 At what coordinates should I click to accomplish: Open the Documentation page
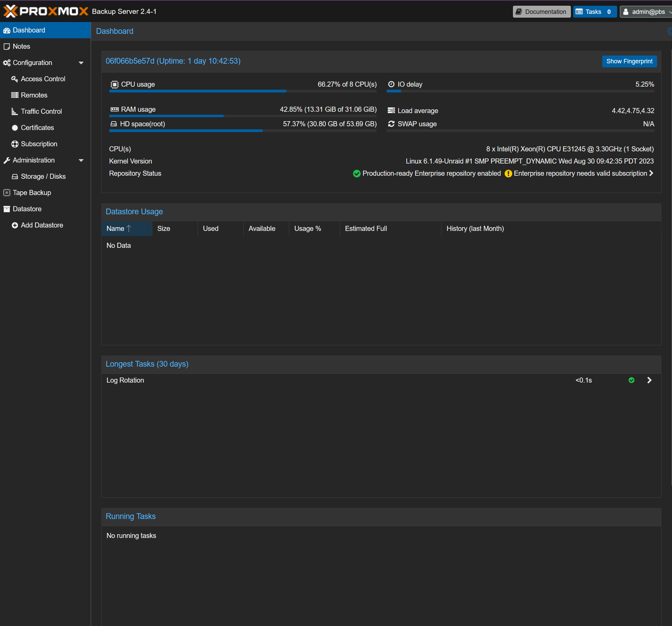[541, 12]
